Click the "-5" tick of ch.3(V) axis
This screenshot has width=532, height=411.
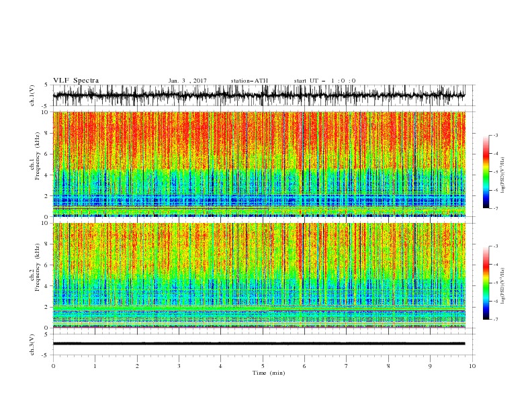[x=46, y=355]
